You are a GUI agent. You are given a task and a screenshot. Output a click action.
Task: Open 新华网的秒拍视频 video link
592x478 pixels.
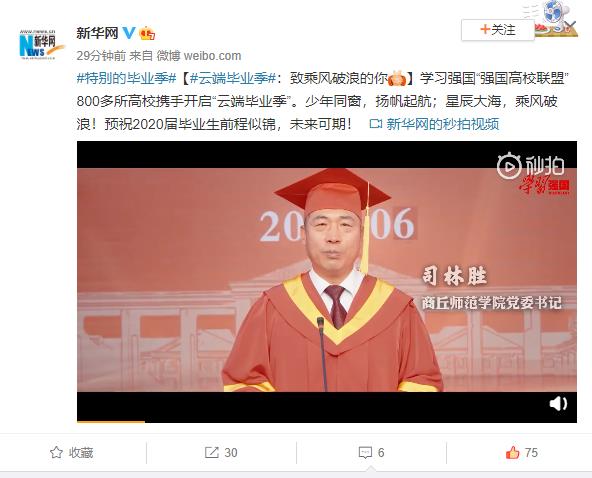tap(442, 124)
